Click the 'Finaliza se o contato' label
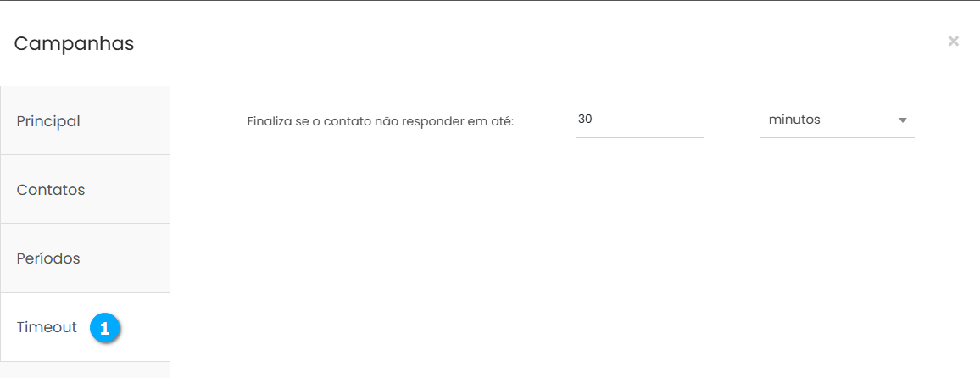The width and height of the screenshot is (980, 378). click(x=381, y=121)
